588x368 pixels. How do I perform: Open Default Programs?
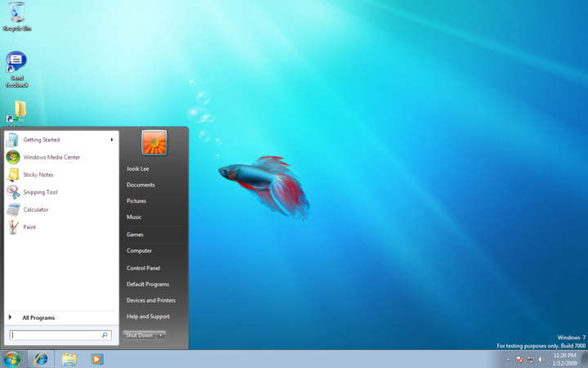pos(148,285)
